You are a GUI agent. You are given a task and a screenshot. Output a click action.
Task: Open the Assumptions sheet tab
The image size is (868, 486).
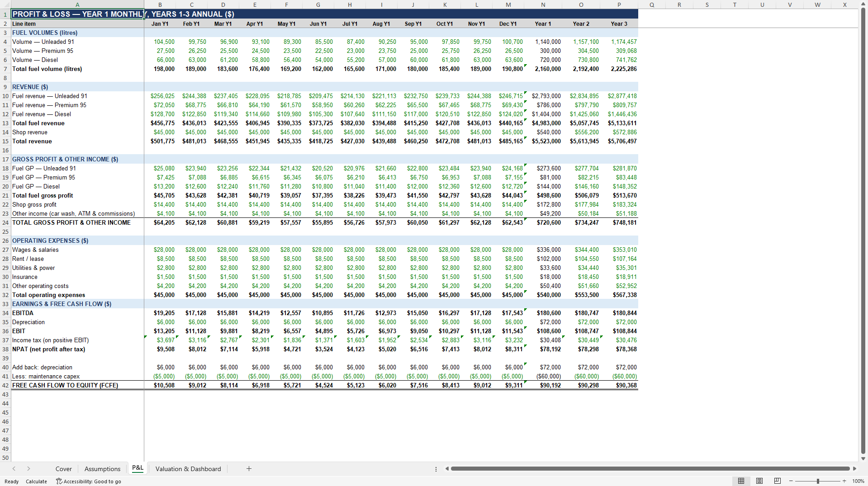pyautogui.click(x=103, y=469)
